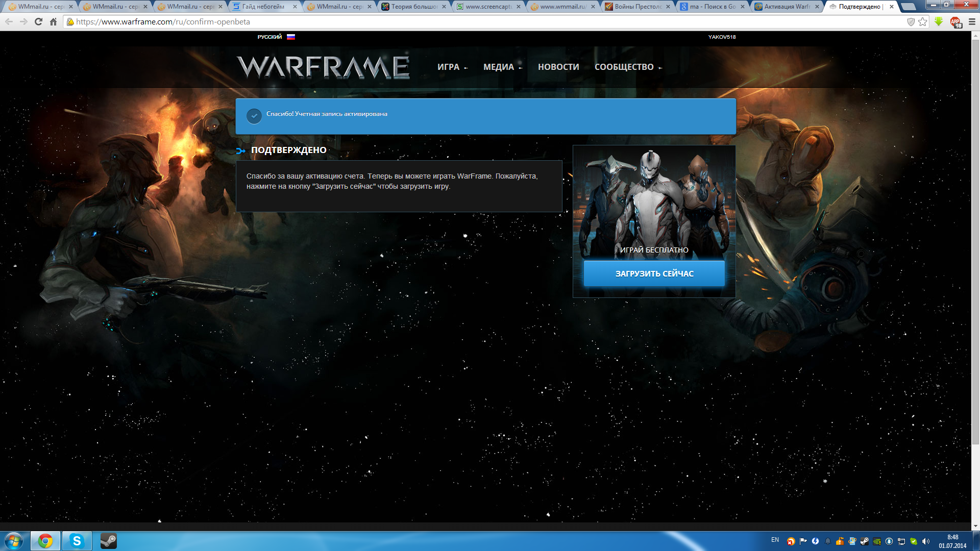Expand the СООБЩЕСТВО dropdown menu

point(628,67)
